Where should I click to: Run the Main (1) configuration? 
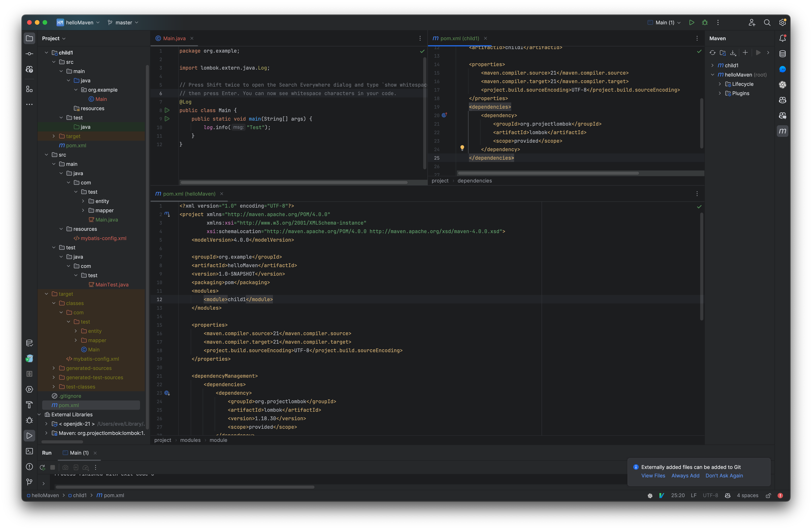[x=691, y=22]
